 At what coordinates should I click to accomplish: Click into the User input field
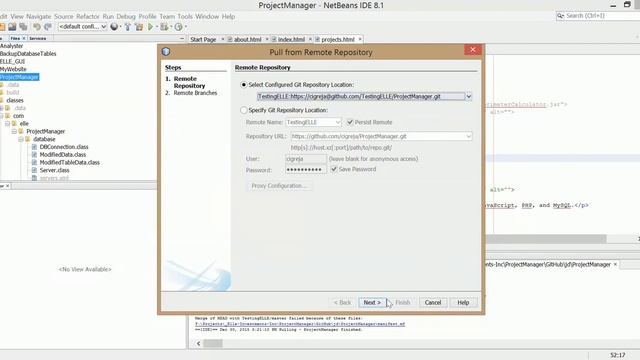(x=306, y=159)
